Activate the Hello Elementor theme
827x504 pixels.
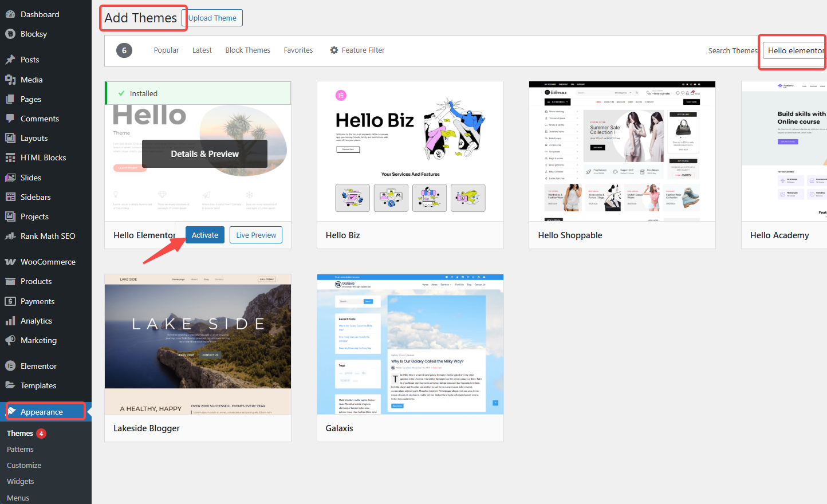204,235
